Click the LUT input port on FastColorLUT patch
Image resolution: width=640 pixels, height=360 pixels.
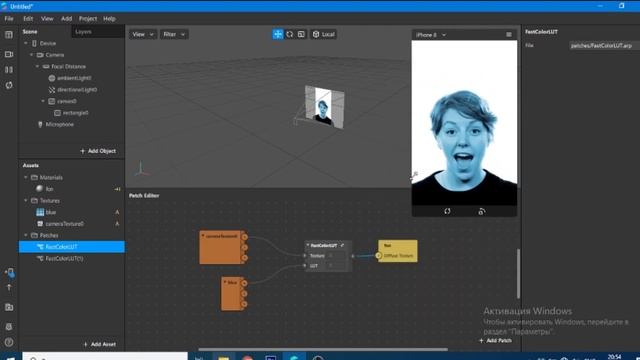(x=305, y=266)
